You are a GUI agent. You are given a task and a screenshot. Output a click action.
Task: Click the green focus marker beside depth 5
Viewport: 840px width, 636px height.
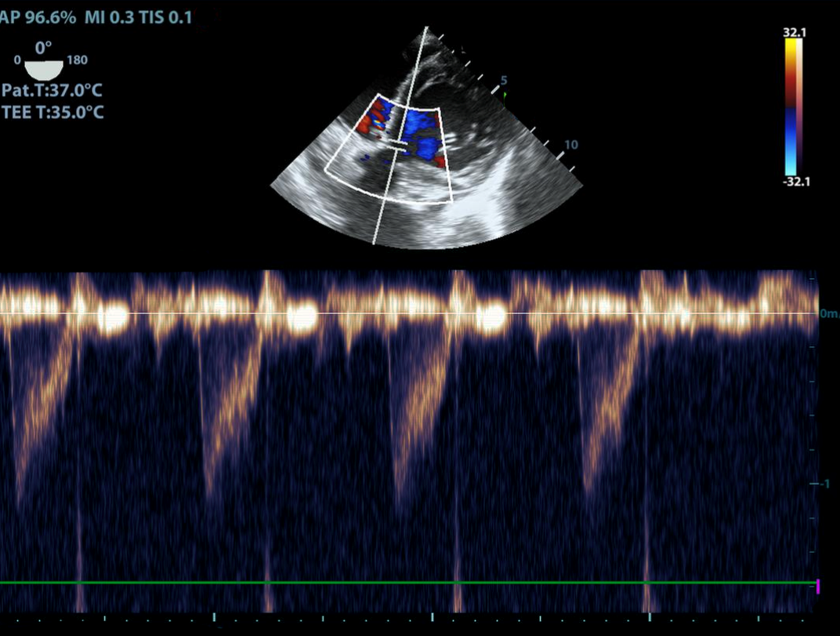pyautogui.click(x=505, y=96)
